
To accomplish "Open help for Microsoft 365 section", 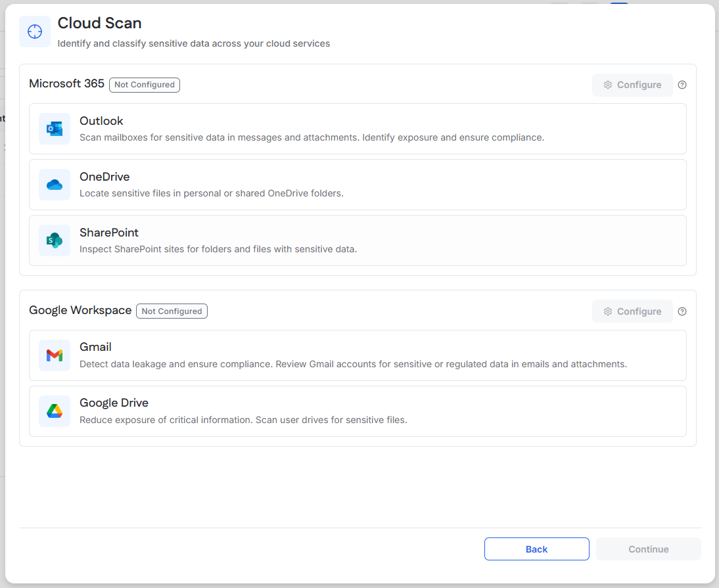I will [x=682, y=85].
